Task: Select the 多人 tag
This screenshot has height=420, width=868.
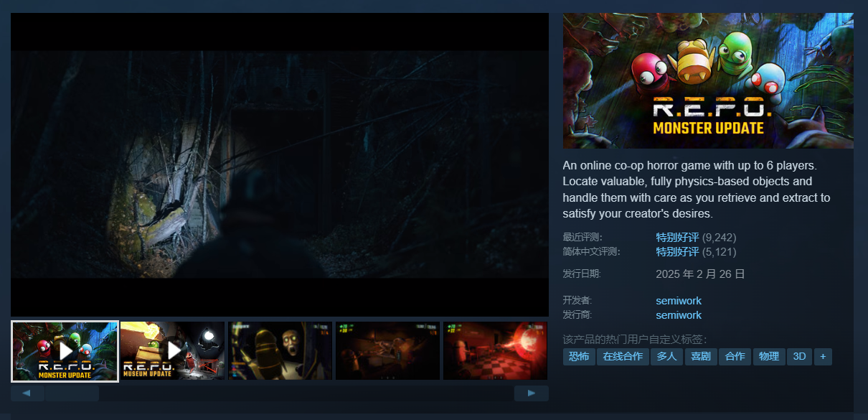Action: pos(666,356)
